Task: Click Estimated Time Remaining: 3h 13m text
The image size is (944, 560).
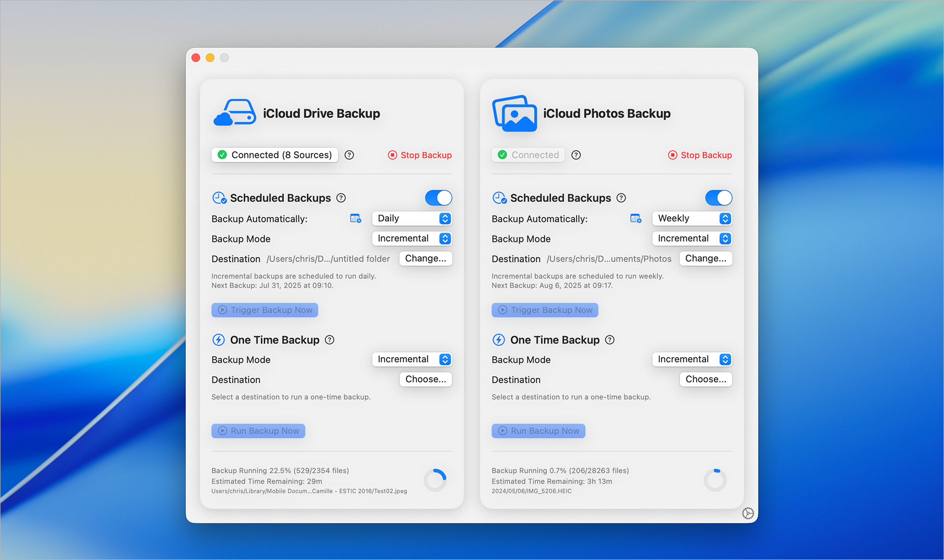Action: (552, 481)
